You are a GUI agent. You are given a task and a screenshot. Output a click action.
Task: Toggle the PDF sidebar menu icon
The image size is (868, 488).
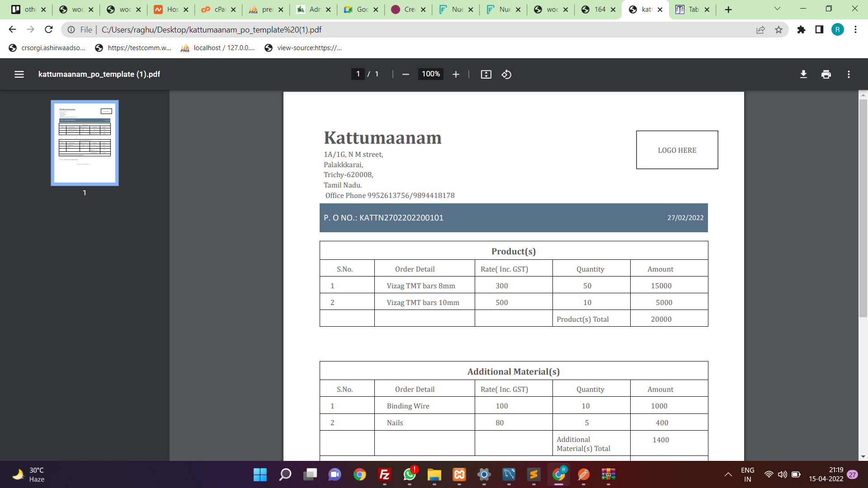tap(19, 74)
